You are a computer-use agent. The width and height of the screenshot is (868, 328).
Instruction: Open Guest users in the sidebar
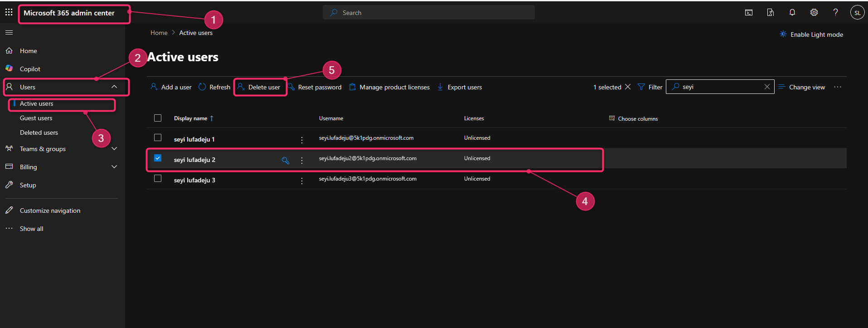tap(36, 118)
